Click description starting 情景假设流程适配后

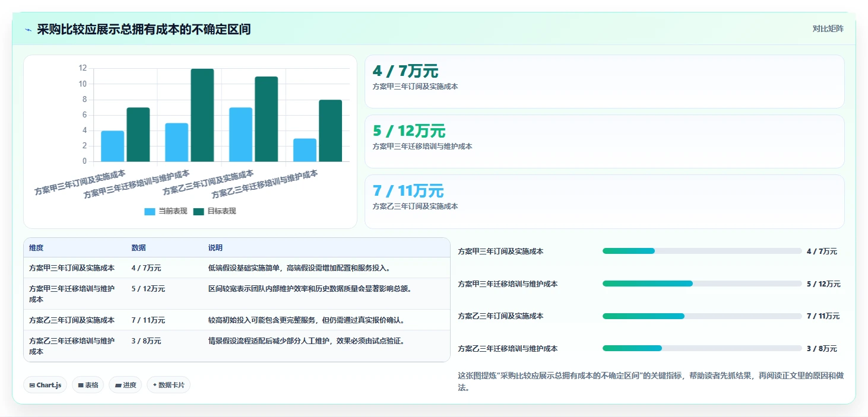306,341
